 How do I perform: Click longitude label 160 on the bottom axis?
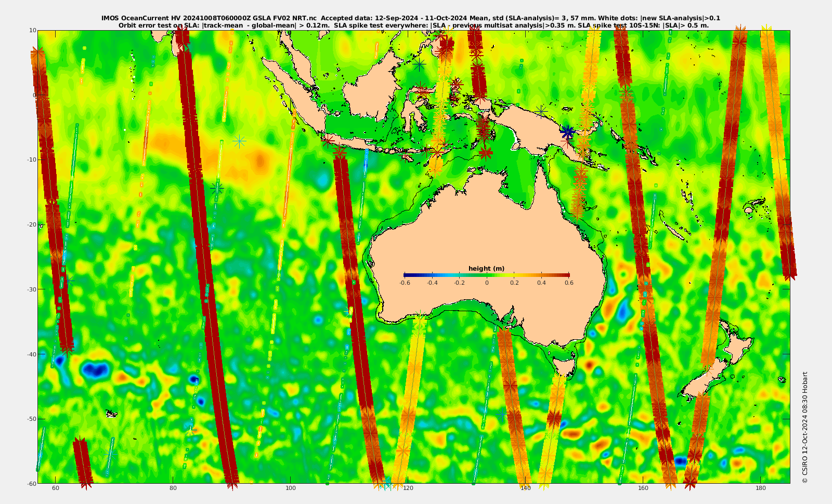643,488
